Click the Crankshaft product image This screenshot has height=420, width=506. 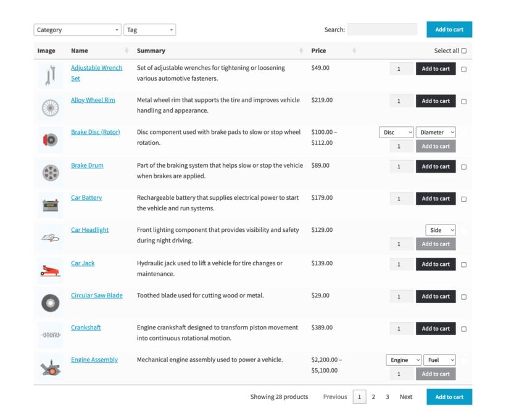[49, 333]
